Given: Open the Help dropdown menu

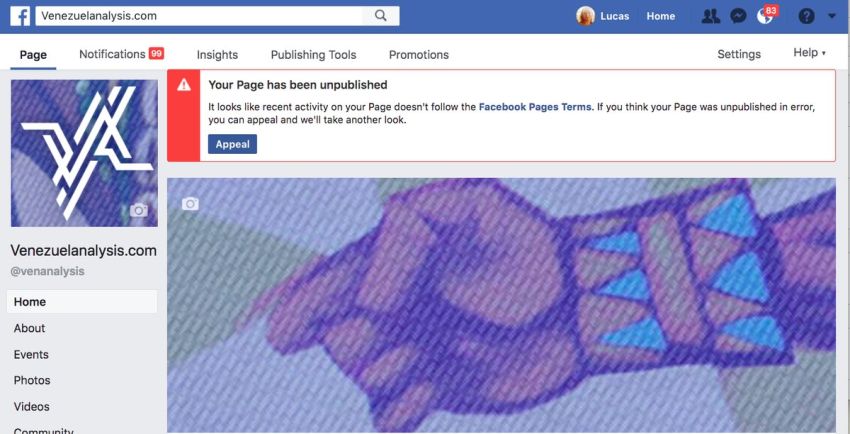Looking at the screenshot, I should [x=809, y=53].
